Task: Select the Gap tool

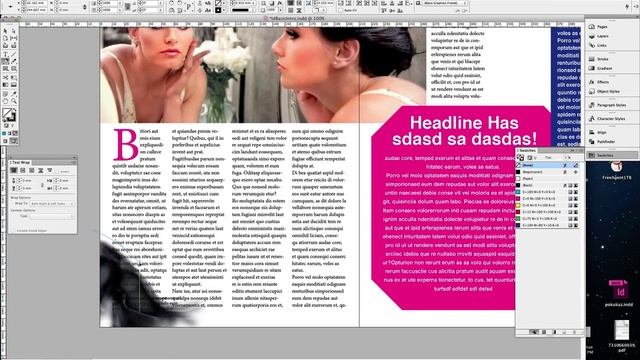Action: click(13, 38)
